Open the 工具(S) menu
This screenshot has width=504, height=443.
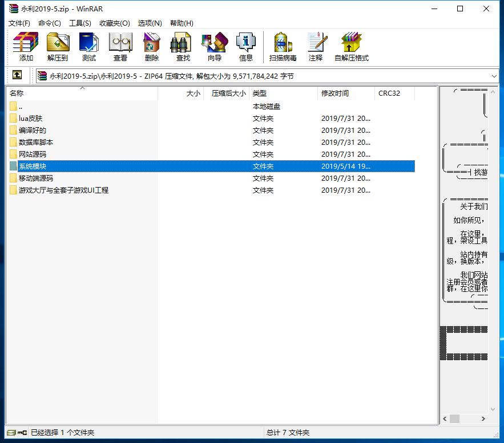pos(80,23)
